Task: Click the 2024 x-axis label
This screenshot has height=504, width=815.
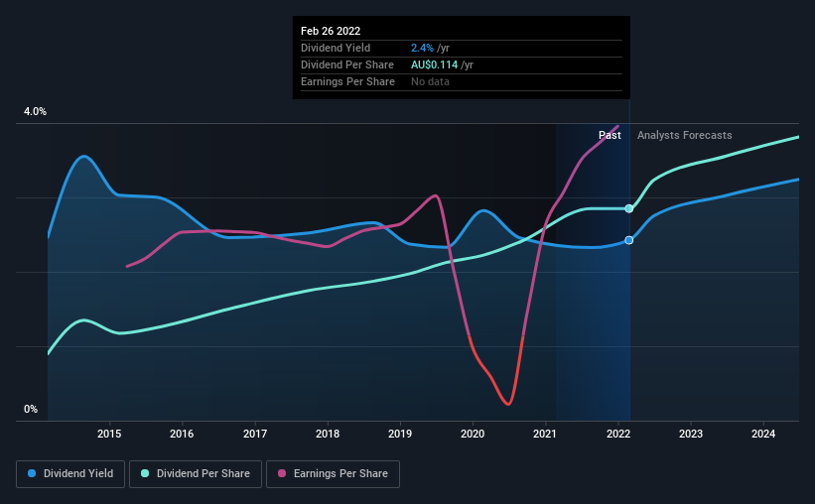Action: click(763, 434)
